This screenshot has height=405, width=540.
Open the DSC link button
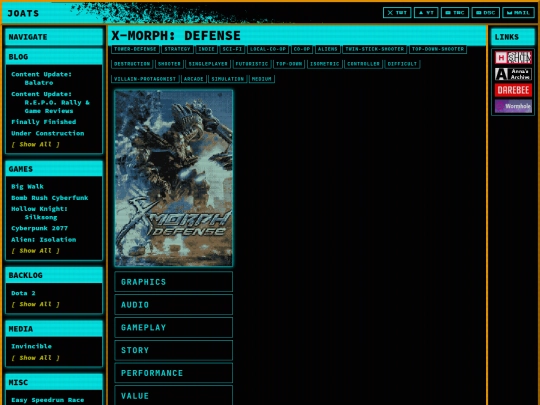485,13
